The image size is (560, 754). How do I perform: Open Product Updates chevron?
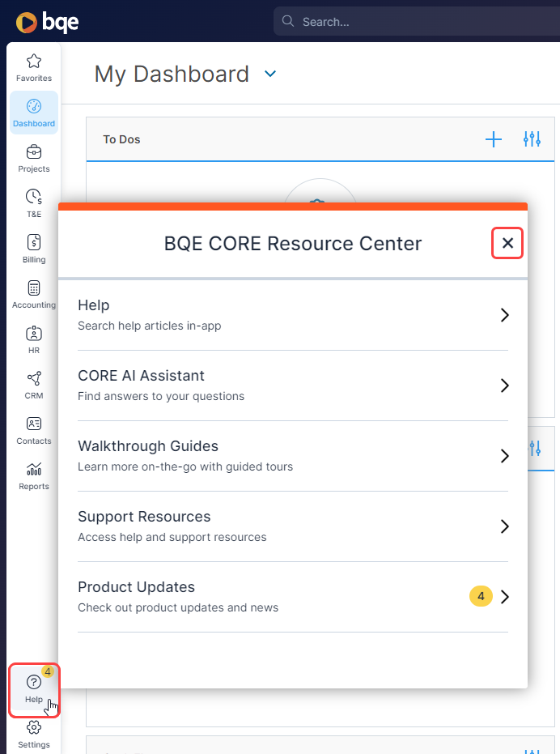(504, 597)
